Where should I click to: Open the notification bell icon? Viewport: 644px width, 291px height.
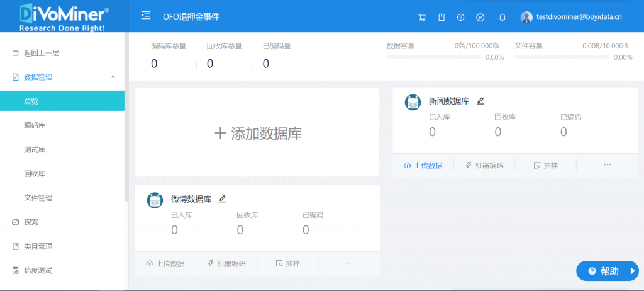point(502,18)
